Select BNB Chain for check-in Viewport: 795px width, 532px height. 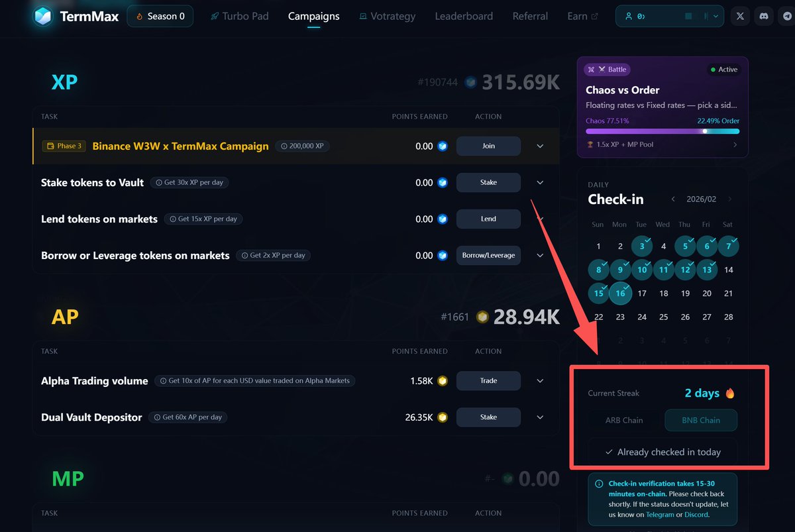[701, 420]
